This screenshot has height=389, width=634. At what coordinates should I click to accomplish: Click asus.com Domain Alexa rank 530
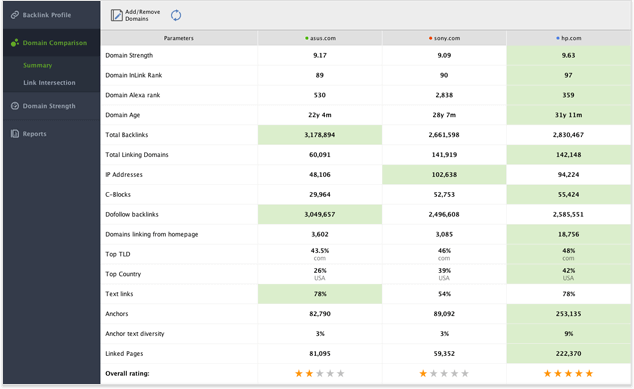pos(320,95)
